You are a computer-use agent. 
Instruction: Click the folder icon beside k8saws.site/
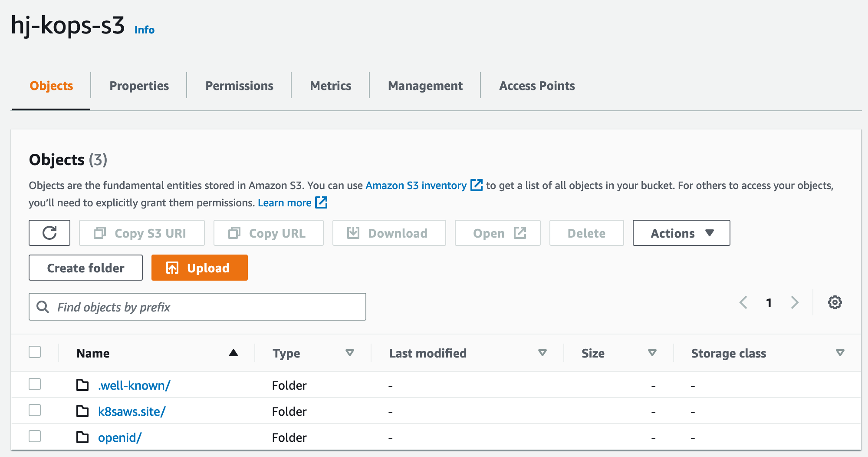click(x=82, y=411)
